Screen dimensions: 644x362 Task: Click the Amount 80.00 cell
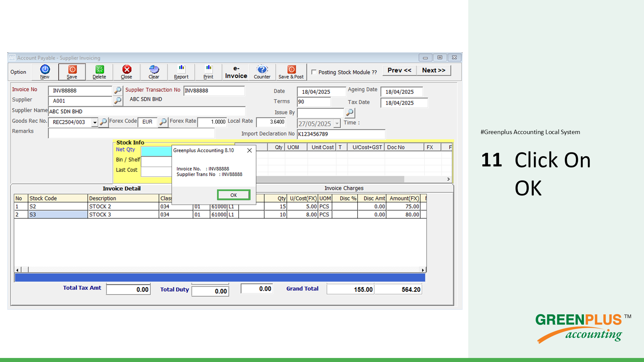[x=403, y=215]
